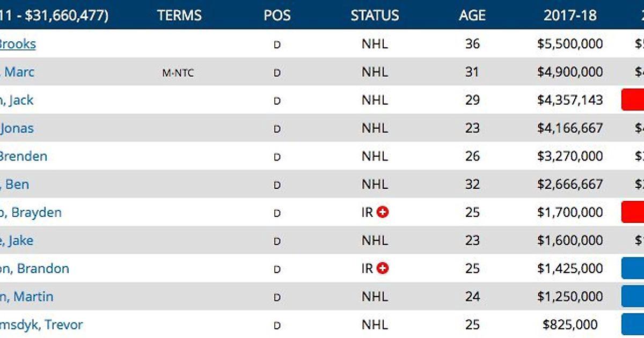Image resolution: width=644 pixels, height=338 pixels.
Task: Click the red cell in Brayden's row
Action: coord(633,212)
